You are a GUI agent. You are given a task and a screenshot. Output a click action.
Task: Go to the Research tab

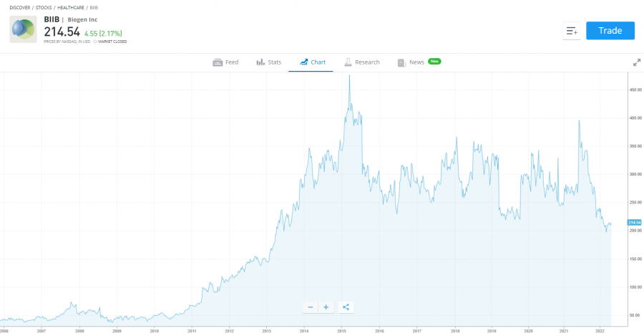coord(362,62)
